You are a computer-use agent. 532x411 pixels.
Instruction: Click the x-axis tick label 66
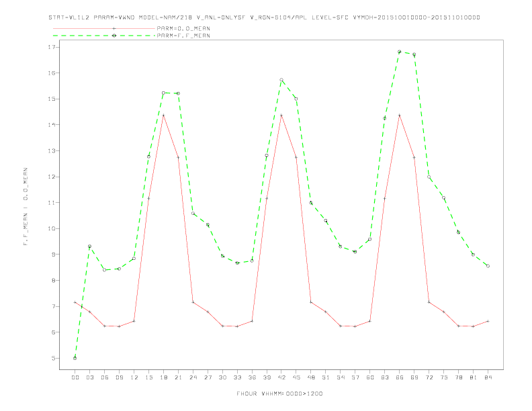tap(400, 377)
